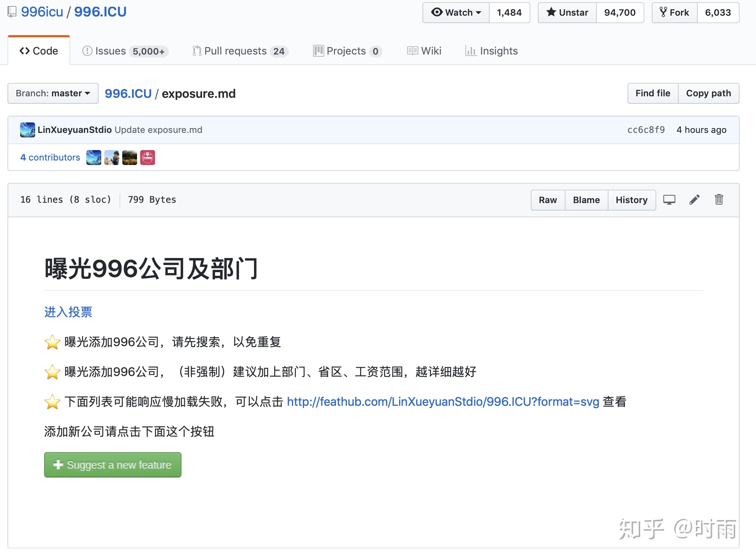Open the display source desktop icon
Screen dimensions: 756x560
pos(669,200)
